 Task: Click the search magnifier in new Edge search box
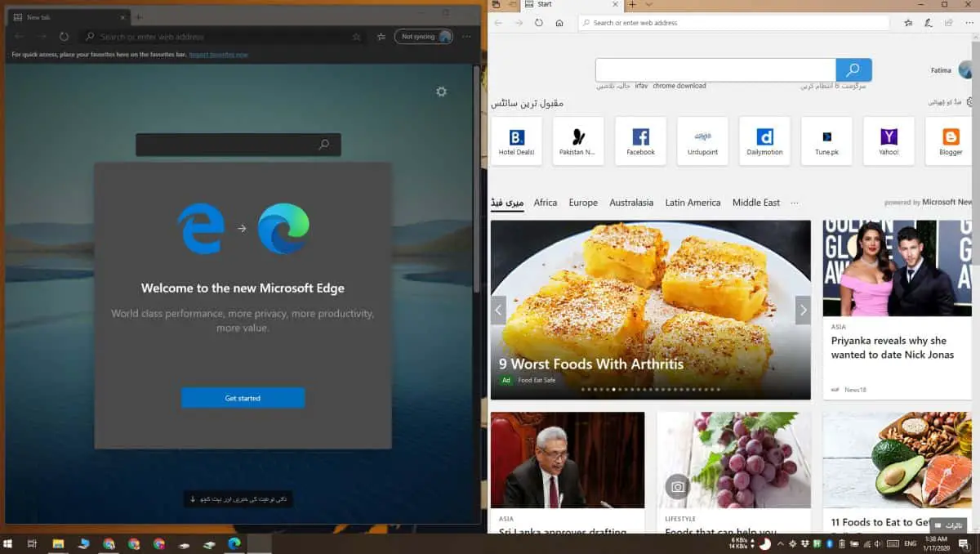coord(324,145)
